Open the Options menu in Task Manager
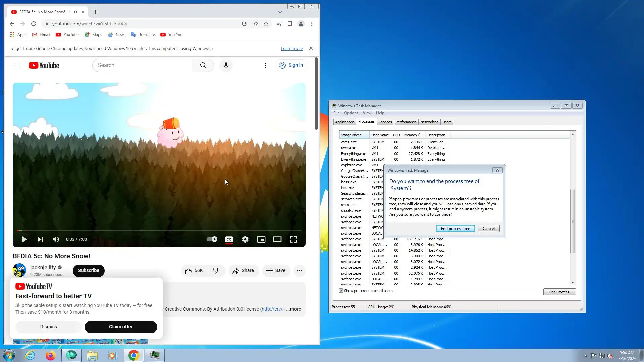Image resolution: width=644 pixels, height=362 pixels. pyautogui.click(x=351, y=113)
